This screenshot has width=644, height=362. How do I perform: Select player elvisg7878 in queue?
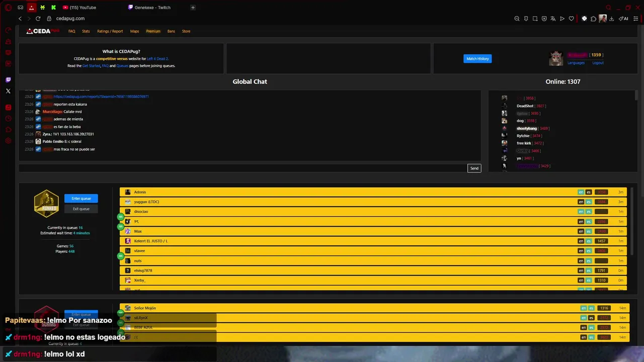point(373,270)
